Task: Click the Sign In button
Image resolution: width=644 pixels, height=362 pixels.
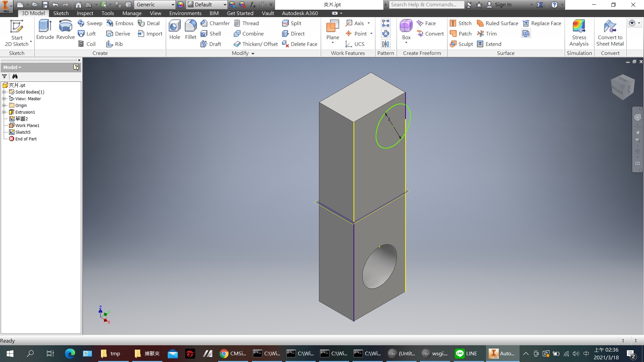Action: click(x=503, y=5)
